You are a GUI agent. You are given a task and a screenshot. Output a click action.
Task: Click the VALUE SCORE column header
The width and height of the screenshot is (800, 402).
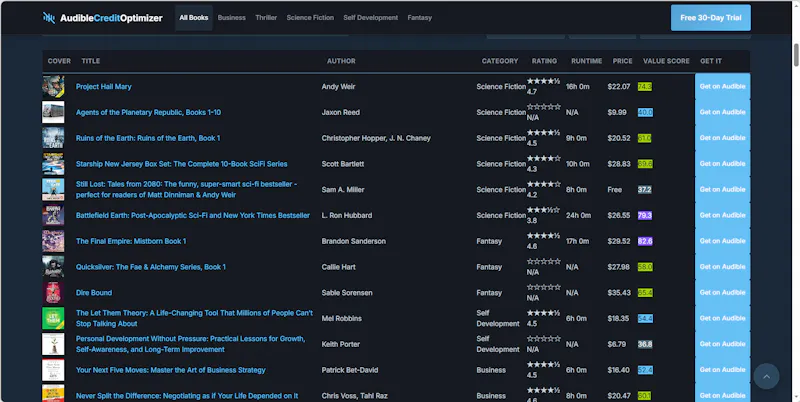point(666,61)
